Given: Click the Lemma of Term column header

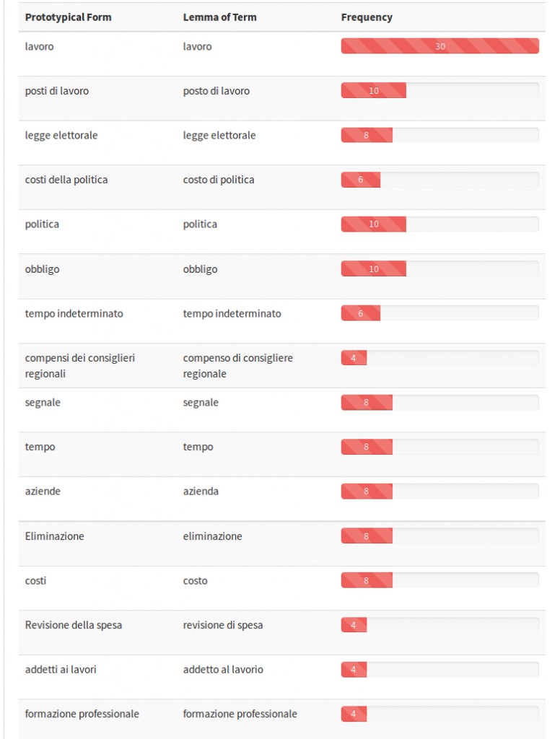Looking at the screenshot, I should [x=219, y=17].
